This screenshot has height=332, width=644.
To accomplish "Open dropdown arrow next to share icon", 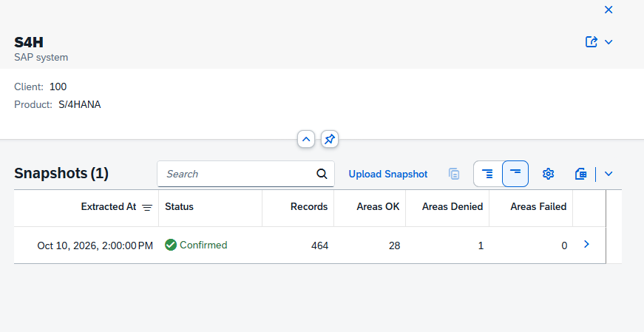I will (609, 42).
